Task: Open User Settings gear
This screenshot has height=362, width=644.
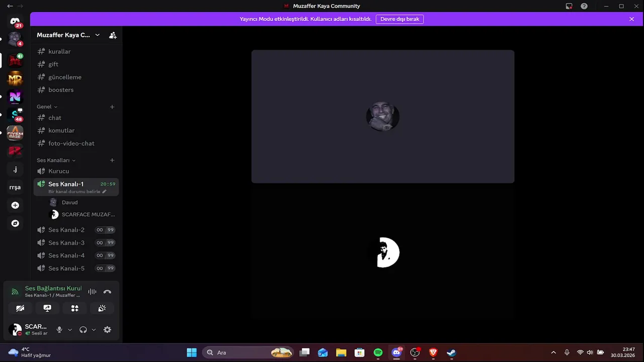Action: [107, 330]
